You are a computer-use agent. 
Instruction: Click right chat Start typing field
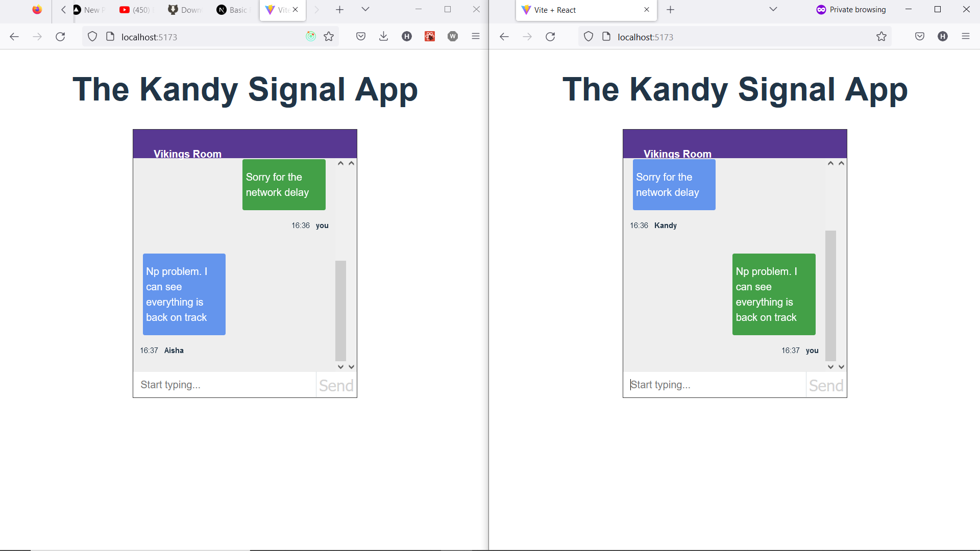pyautogui.click(x=715, y=385)
